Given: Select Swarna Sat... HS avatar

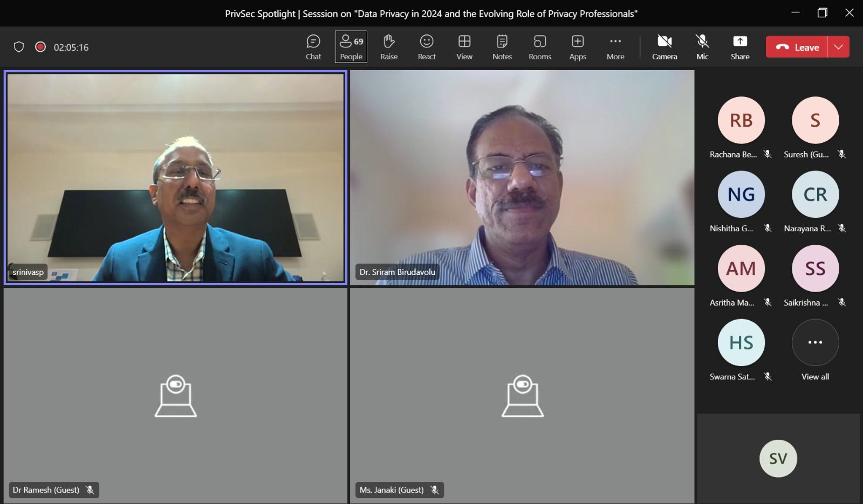Looking at the screenshot, I should [x=741, y=342].
